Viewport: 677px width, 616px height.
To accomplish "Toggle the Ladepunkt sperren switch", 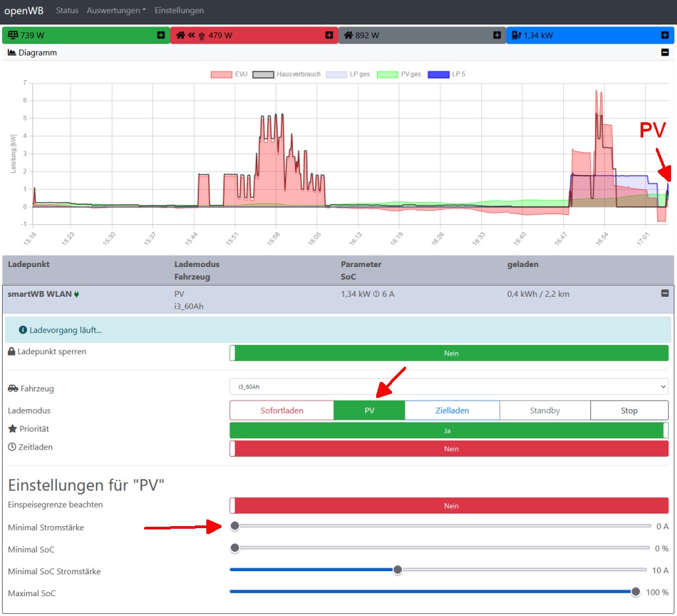I will tap(449, 353).
